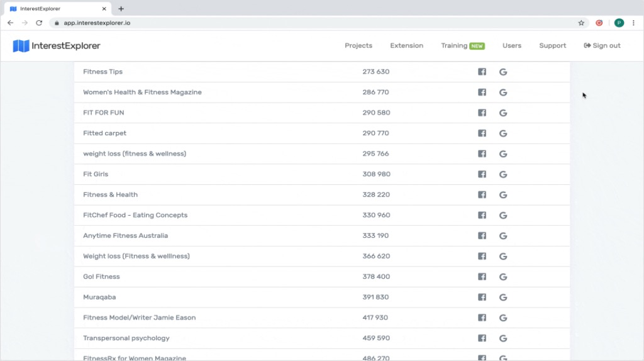644x361 pixels.
Task: Click Google icon in the 366 620 row
Action: [503, 257]
